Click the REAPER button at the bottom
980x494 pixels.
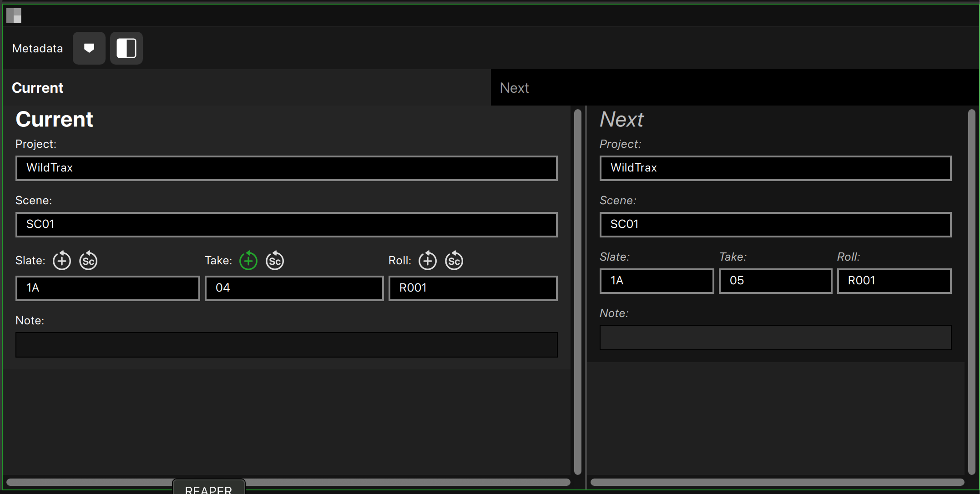208,488
